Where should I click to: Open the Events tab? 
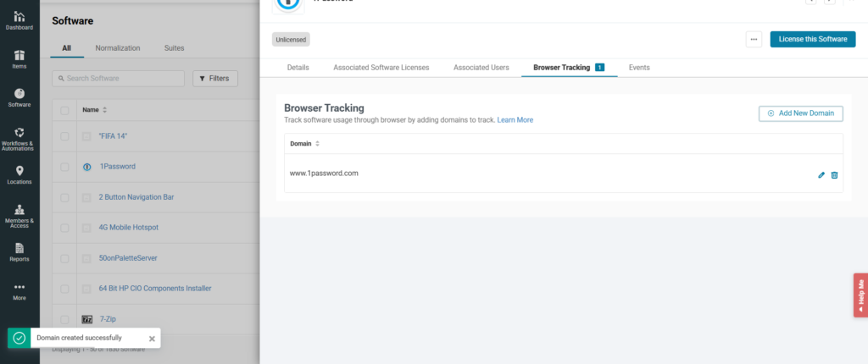(639, 67)
